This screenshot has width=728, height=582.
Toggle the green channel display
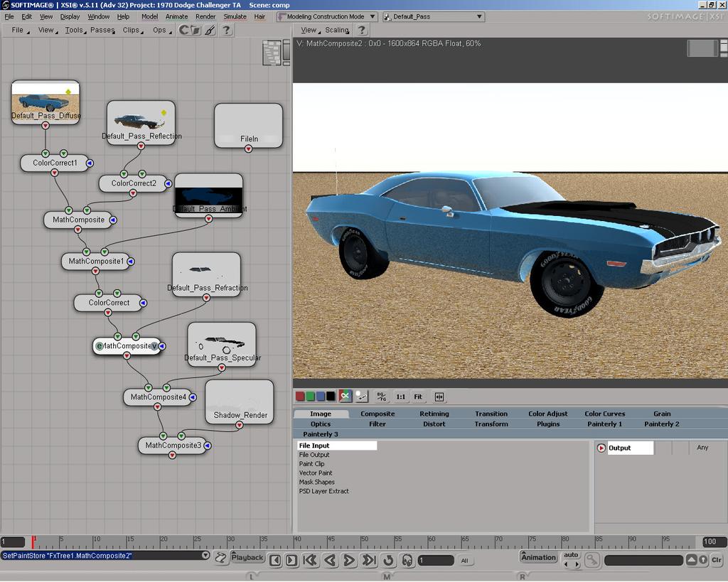pos(310,397)
